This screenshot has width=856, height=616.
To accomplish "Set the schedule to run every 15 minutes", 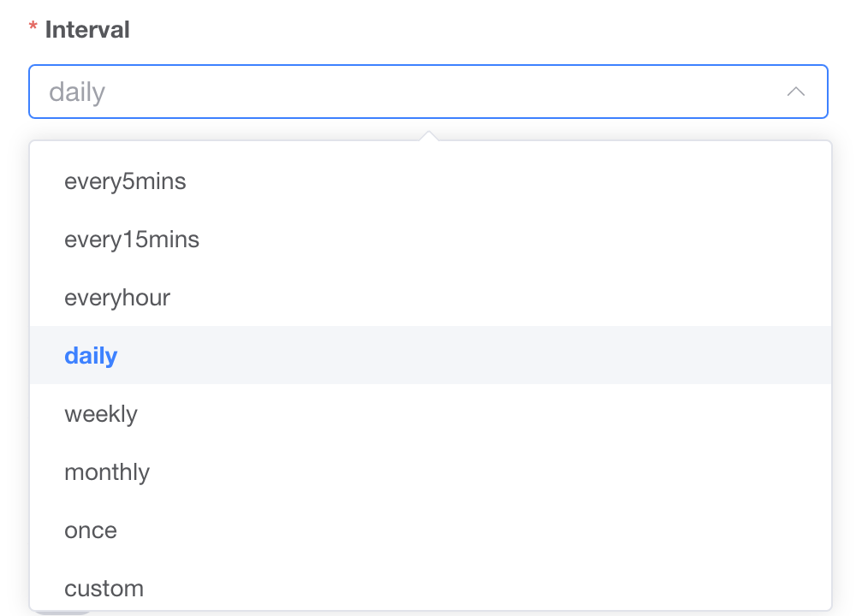I will [132, 240].
